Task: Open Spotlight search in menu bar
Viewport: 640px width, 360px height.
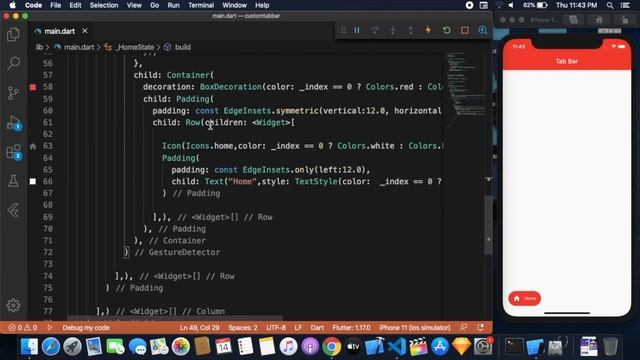Action: pyautogui.click(x=610, y=5)
